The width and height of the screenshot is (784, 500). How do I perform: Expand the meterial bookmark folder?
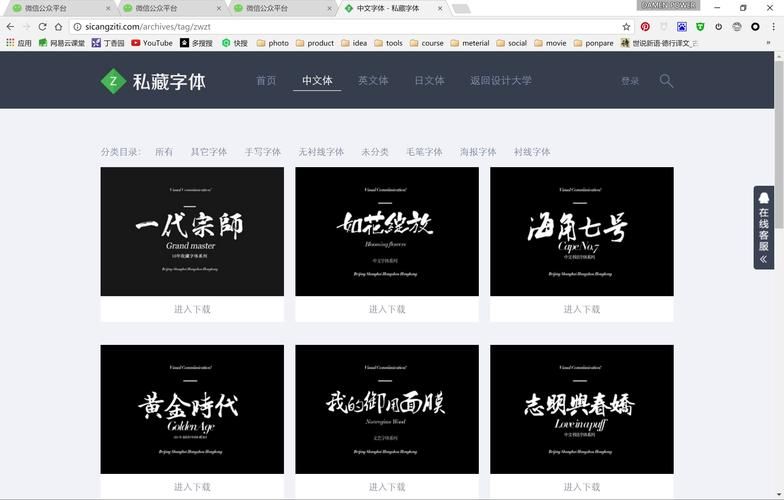tap(470, 43)
